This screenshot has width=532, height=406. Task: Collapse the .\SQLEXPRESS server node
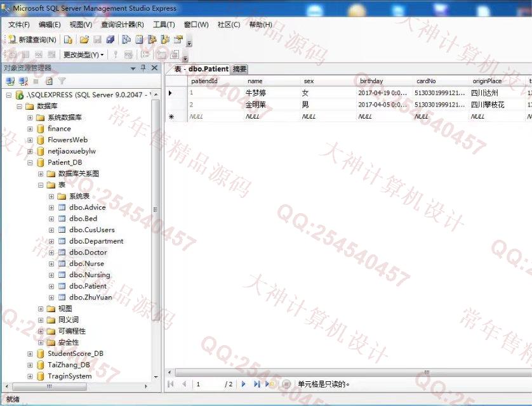pos(9,95)
